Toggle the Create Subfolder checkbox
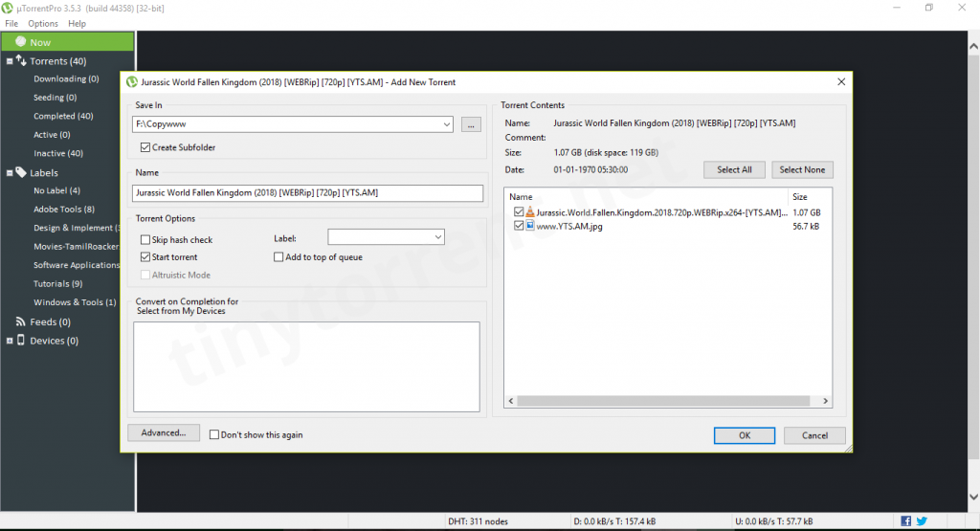 coord(145,147)
